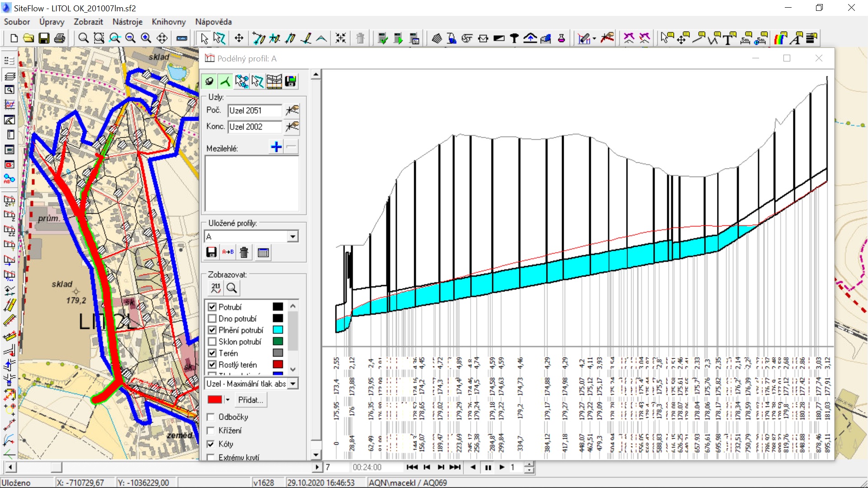Screen dimensions: 868x488
Task: Expand the saved profiles dropdown A
Action: click(x=293, y=236)
